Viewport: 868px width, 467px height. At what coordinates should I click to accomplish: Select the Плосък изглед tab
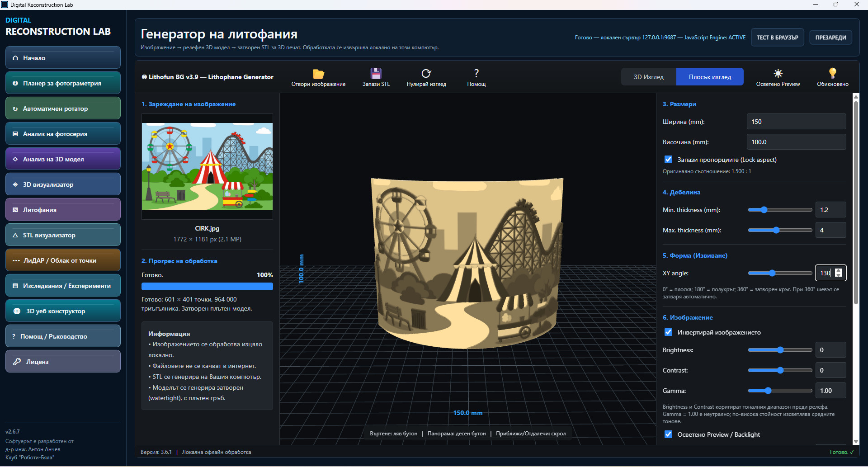tap(710, 77)
